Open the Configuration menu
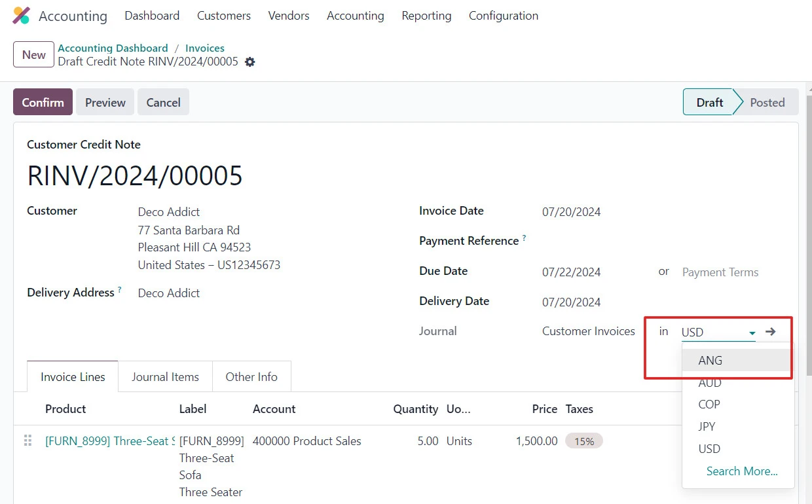The image size is (812, 504). 503,15
